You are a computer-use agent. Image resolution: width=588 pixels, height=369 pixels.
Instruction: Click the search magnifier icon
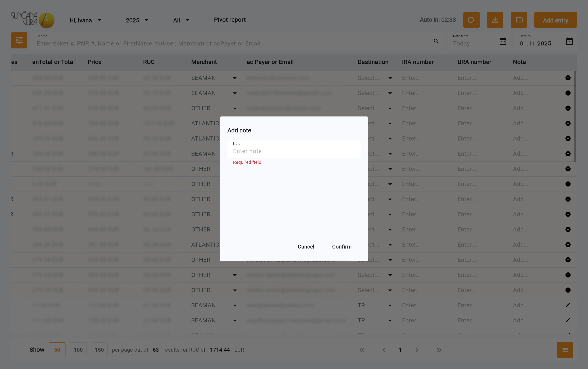click(436, 41)
